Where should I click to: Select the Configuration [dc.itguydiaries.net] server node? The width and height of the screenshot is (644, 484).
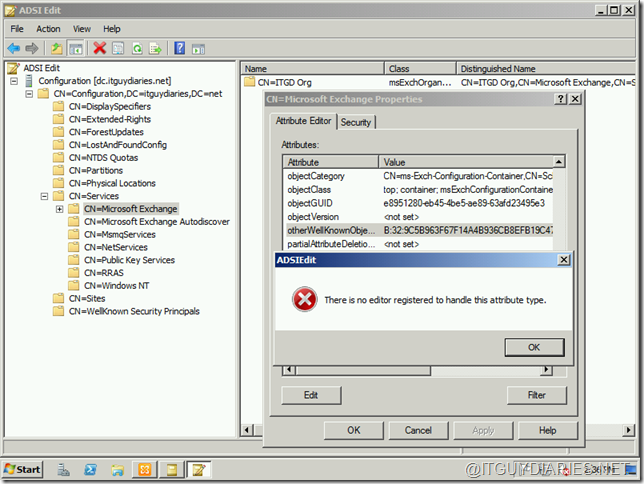(105, 81)
